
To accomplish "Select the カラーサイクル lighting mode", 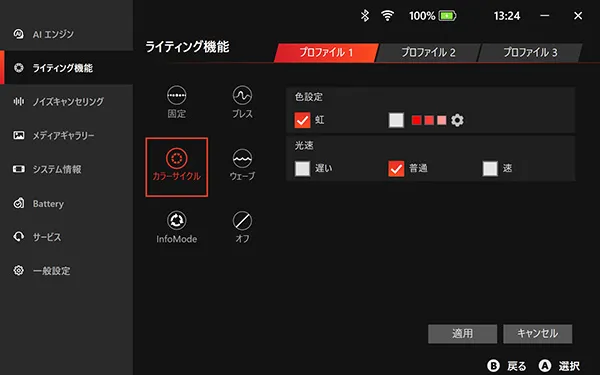I will [176, 167].
